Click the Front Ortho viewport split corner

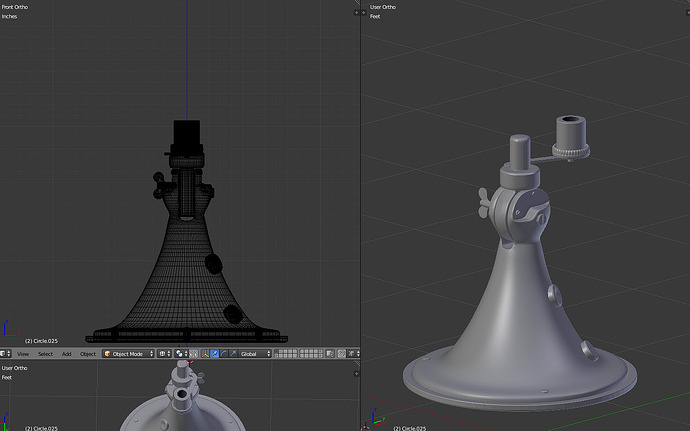(356, 12)
